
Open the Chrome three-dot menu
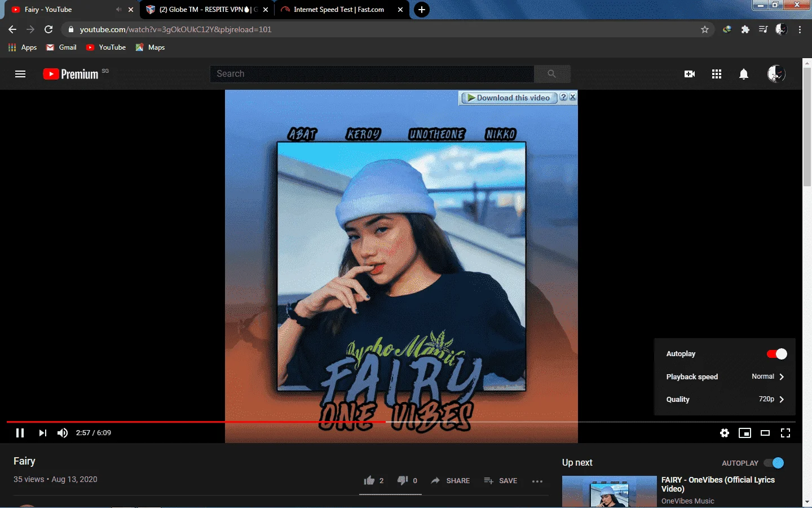click(x=800, y=29)
